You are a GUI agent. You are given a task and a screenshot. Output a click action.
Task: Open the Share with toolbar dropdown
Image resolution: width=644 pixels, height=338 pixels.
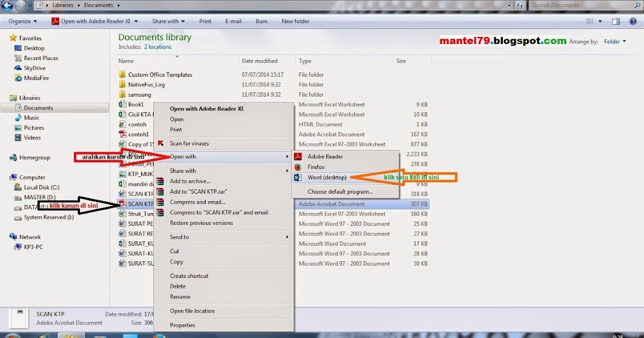click(x=169, y=21)
